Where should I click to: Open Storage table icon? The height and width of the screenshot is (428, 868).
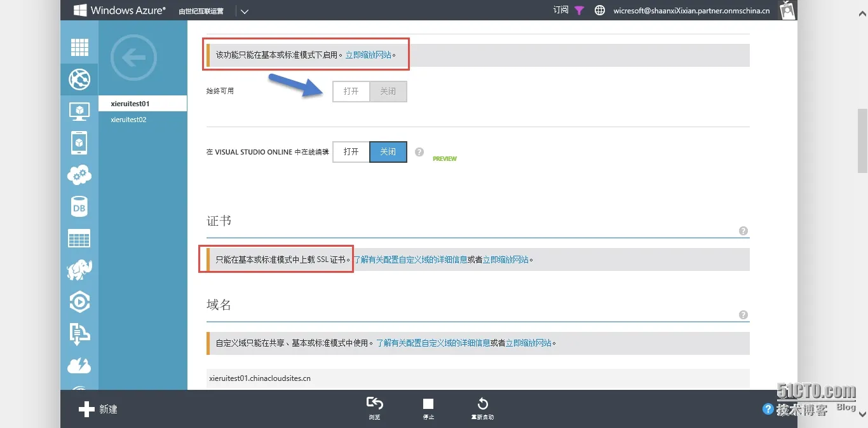[x=79, y=238]
